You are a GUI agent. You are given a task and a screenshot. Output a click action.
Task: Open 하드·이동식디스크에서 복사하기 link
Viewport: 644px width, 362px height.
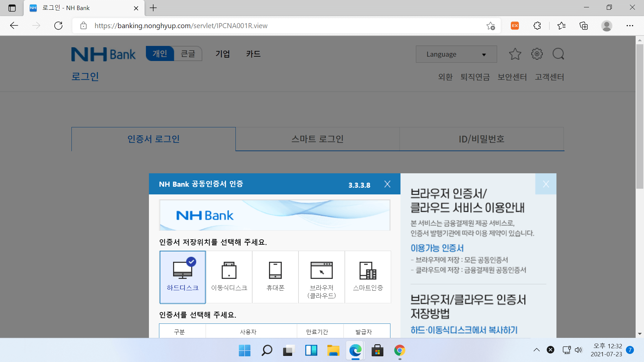464,330
